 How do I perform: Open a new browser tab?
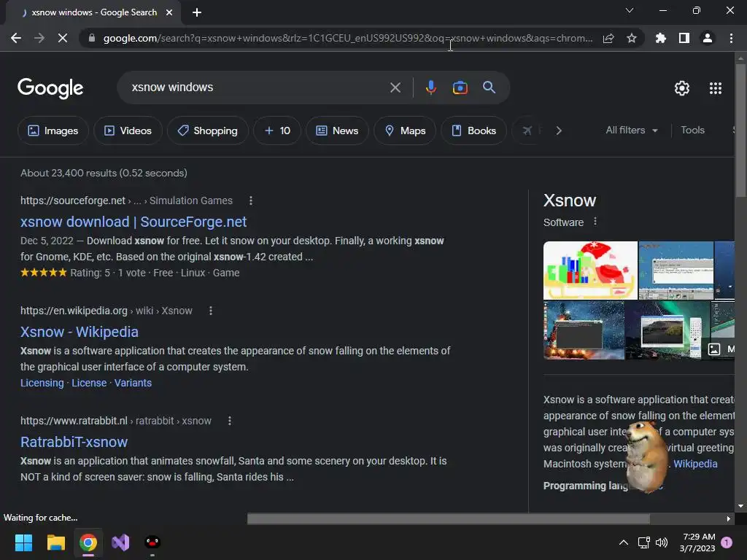[197, 12]
